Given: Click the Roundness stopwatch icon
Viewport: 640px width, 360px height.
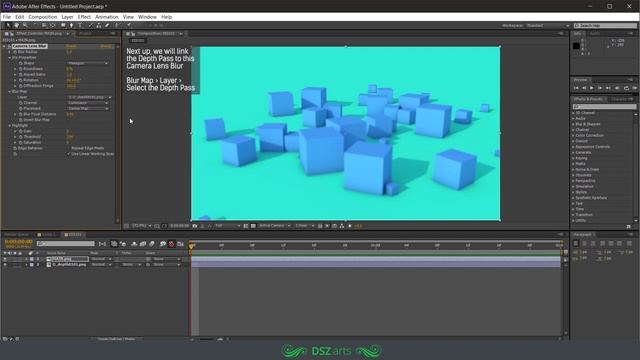Looking at the screenshot, I should 20,69.
